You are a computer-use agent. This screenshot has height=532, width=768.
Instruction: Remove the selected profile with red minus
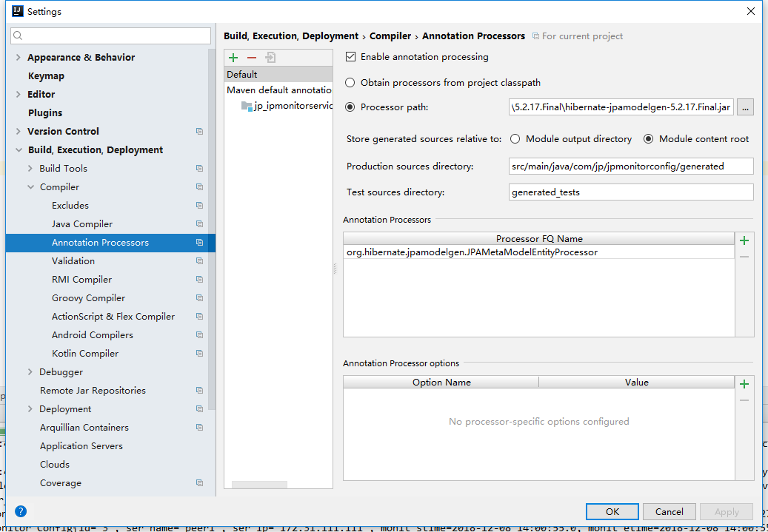(x=252, y=58)
